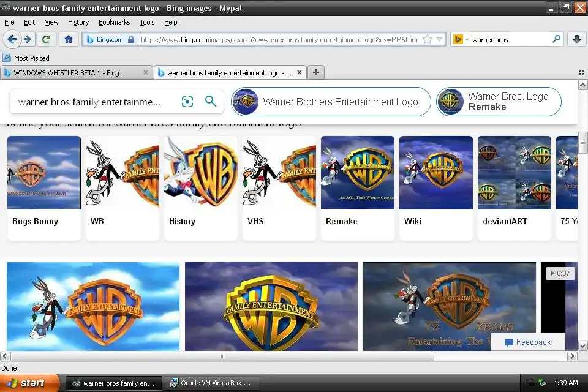The height and width of the screenshot is (392, 588).
Task: Open the Feedback button
Action: coord(527,342)
